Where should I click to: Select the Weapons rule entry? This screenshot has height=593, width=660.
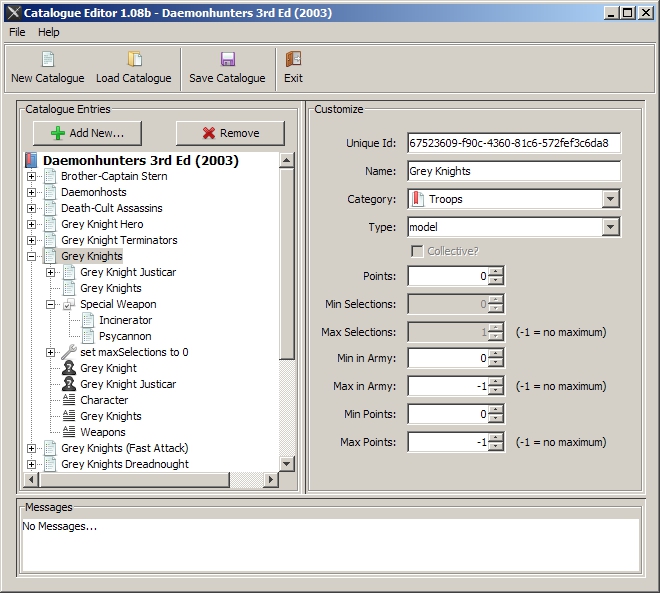103,432
